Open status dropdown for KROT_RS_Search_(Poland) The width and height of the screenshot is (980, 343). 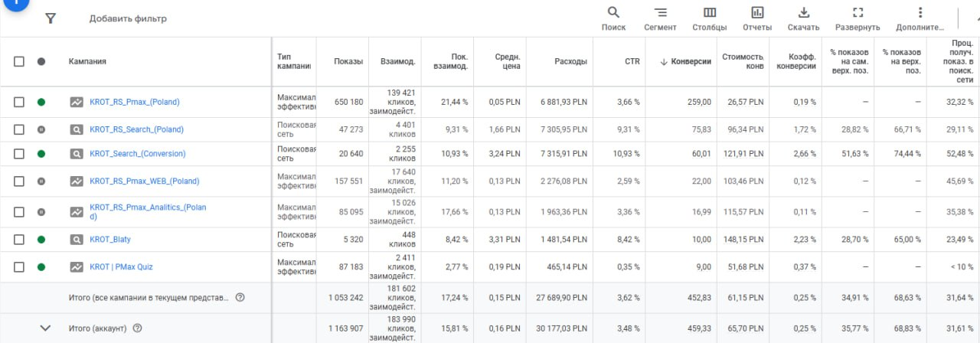click(x=41, y=129)
